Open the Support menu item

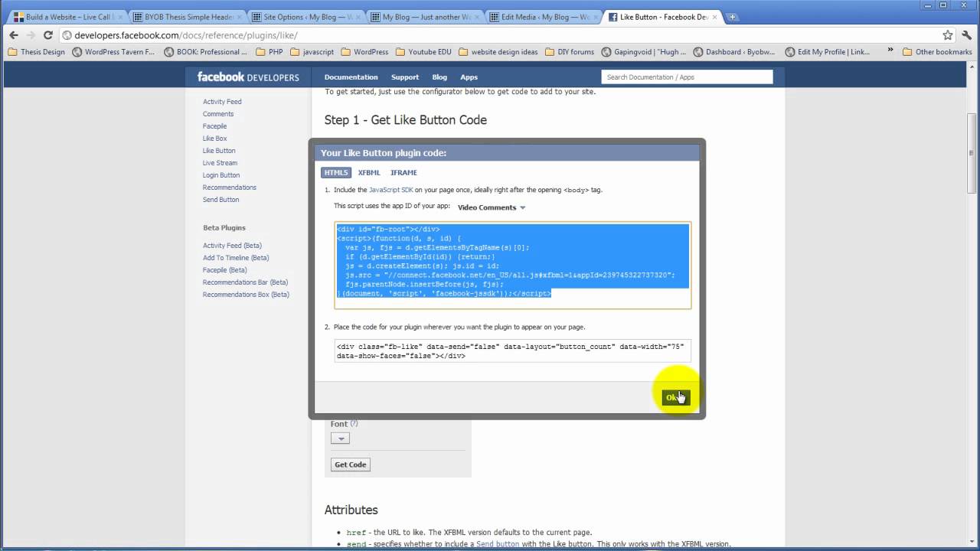click(405, 77)
